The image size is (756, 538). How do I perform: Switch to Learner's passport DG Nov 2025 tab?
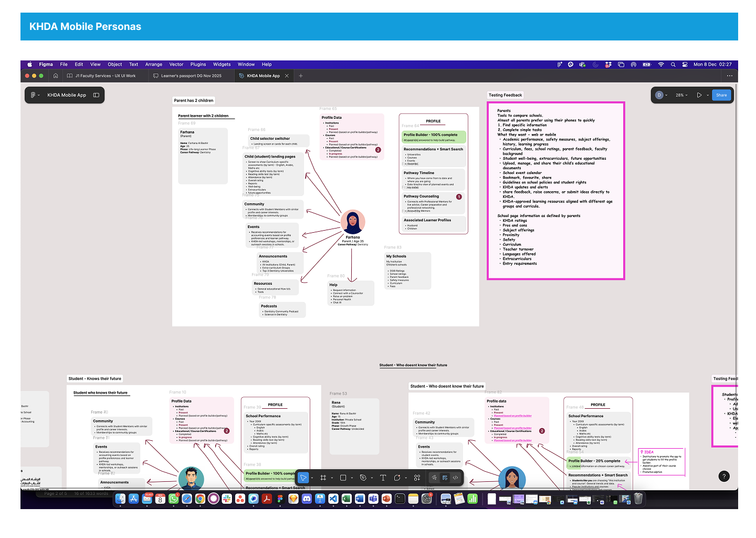click(x=191, y=76)
